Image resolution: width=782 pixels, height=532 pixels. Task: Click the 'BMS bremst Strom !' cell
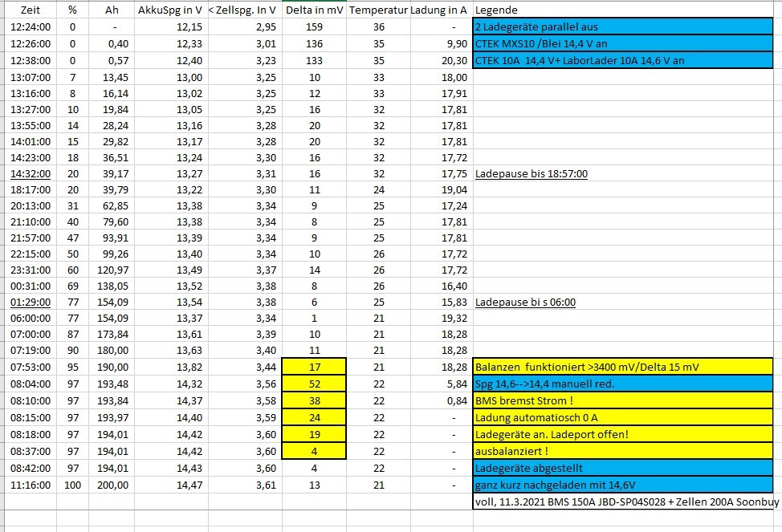coord(623,401)
